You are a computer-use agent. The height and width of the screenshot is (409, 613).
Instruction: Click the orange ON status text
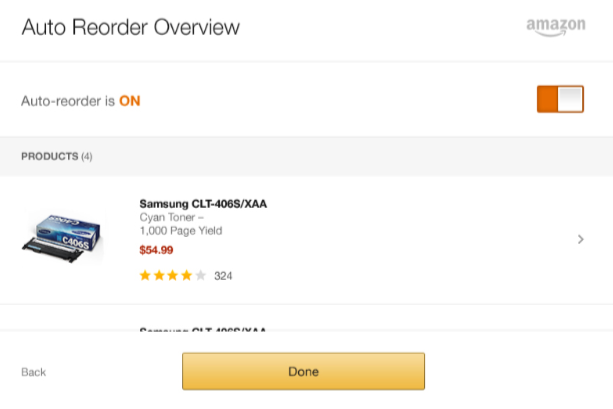130,101
